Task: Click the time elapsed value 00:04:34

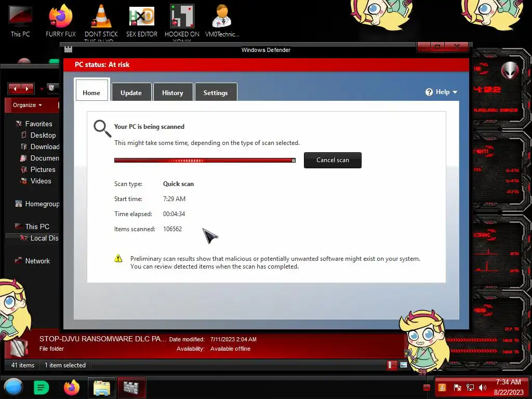Action: (x=174, y=214)
